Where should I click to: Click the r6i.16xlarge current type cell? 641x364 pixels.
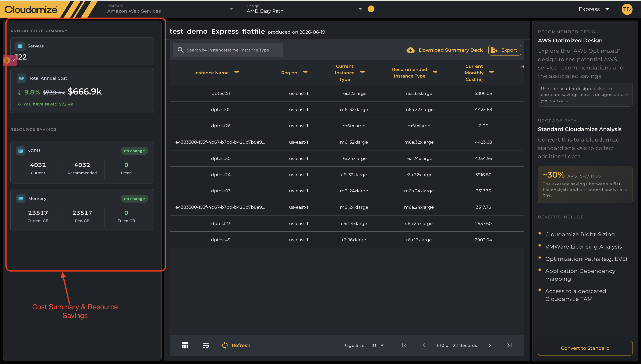point(354,240)
